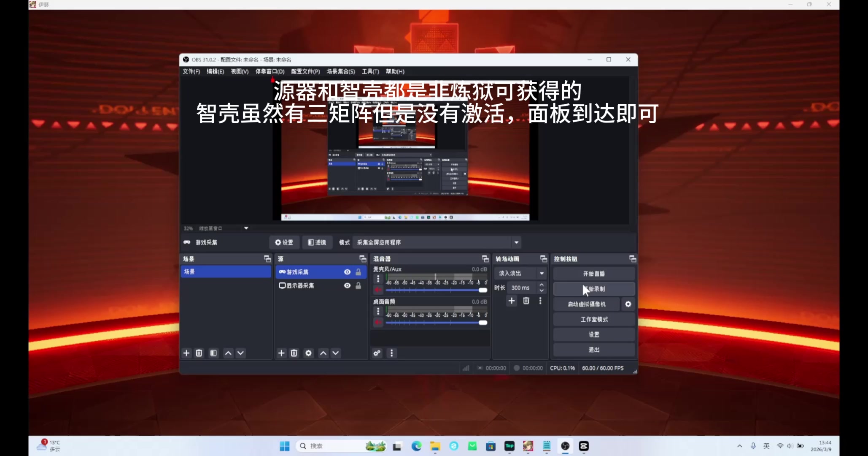This screenshot has width=868, height=456.
Task: Open source properties gear icon
Action: [x=308, y=353]
